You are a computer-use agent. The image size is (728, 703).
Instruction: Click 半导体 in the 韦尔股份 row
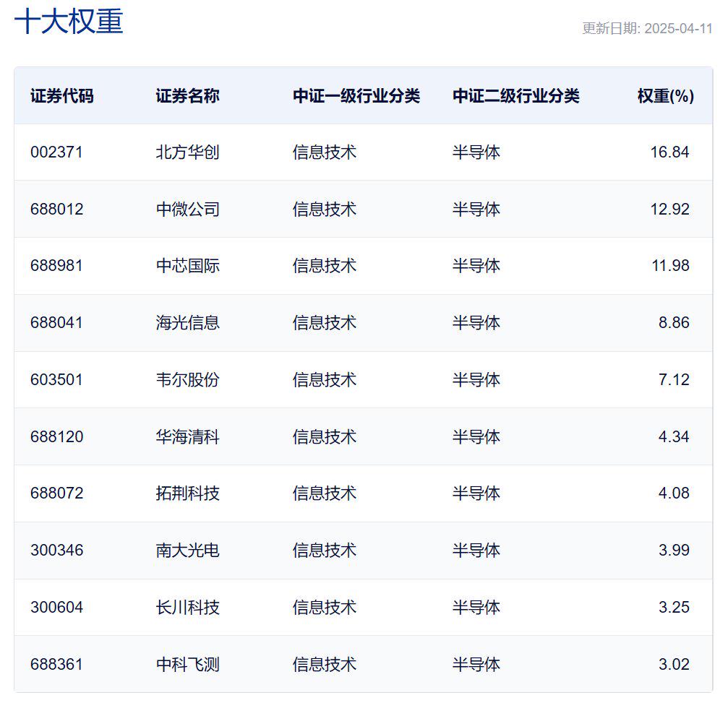point(476,380)
